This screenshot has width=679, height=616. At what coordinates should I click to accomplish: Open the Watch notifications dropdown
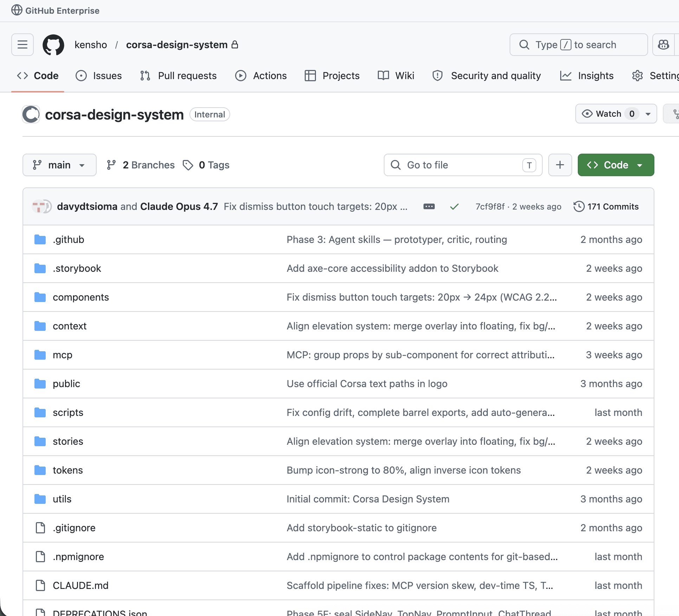tap(616, 114)
